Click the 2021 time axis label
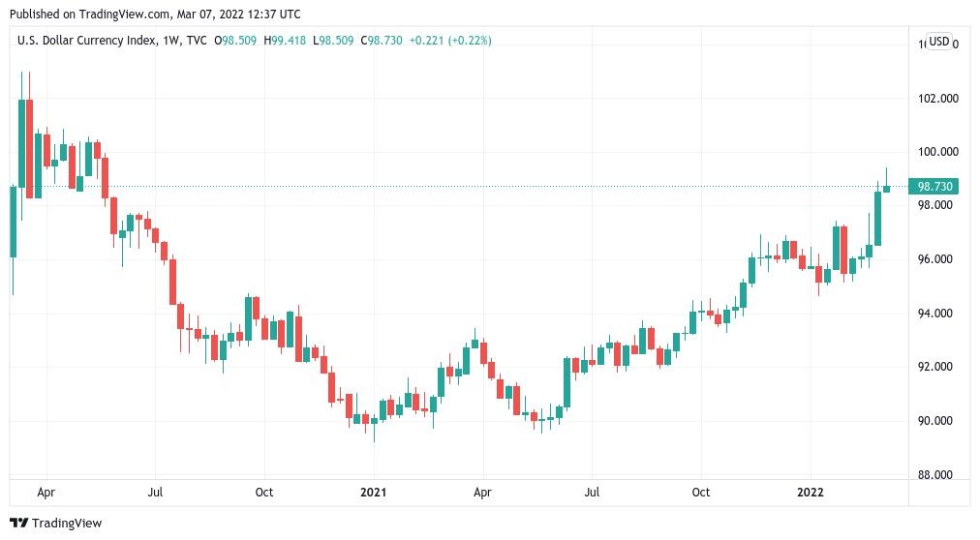The image size is (980, 540). click(x=373, y=493)
